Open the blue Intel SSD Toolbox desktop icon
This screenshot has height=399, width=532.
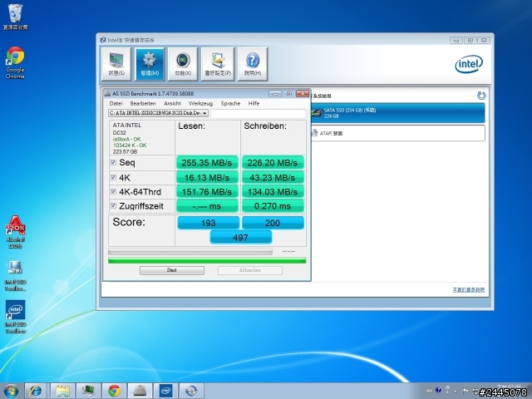[x=15, y=317]
